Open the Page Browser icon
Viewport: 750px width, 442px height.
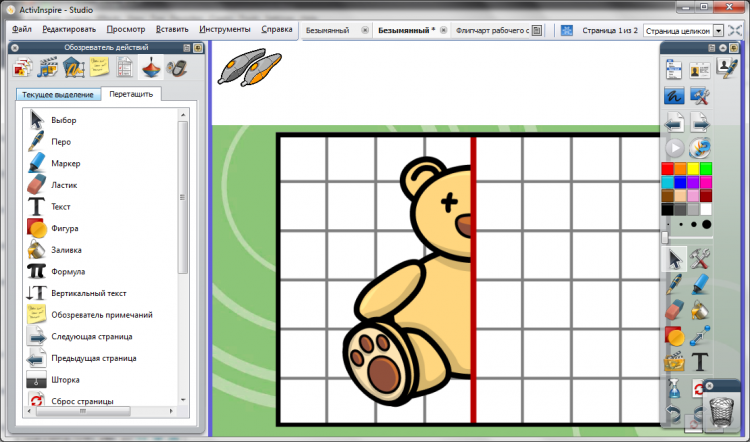pyautogui.click(x=23, y=67)
